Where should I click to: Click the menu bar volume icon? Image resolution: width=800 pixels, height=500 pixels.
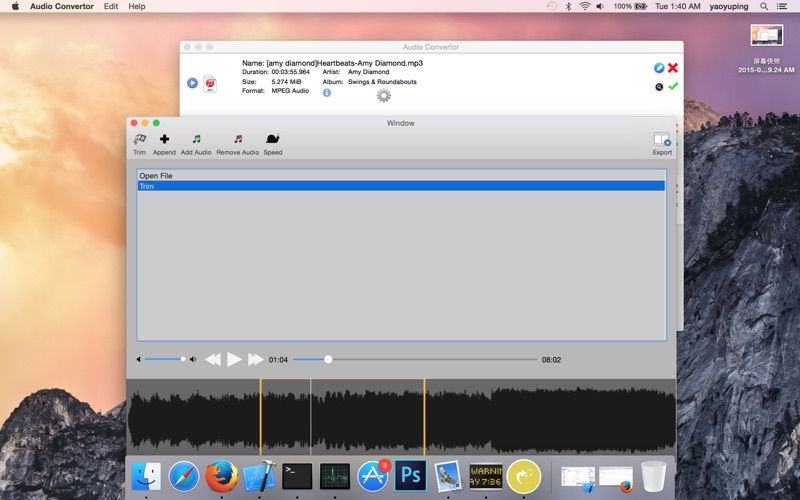pos(601,6)
